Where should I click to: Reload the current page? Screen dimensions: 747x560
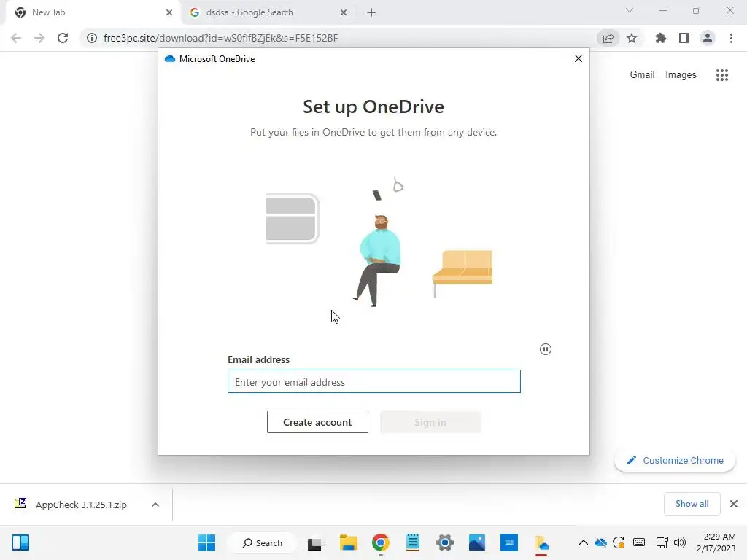point(63,38)
